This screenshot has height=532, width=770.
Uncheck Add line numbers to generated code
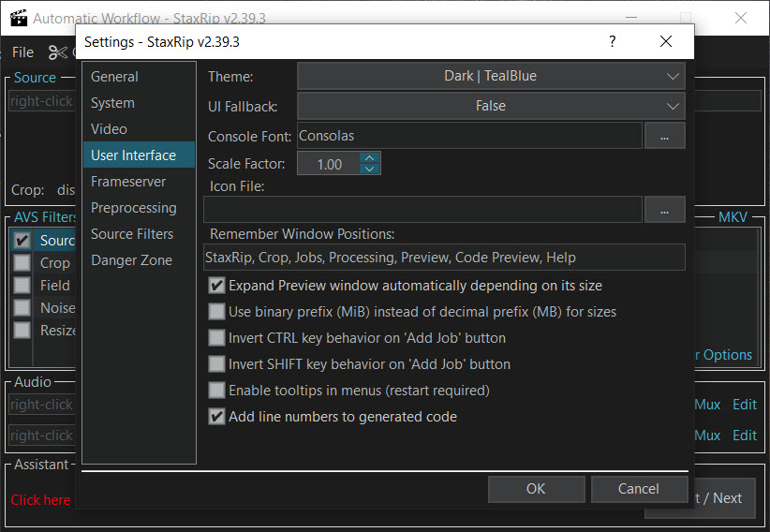(x=216, y=417)
